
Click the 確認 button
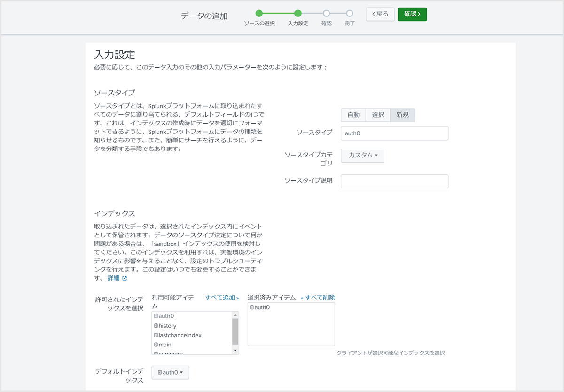click(x=412, y=14)
